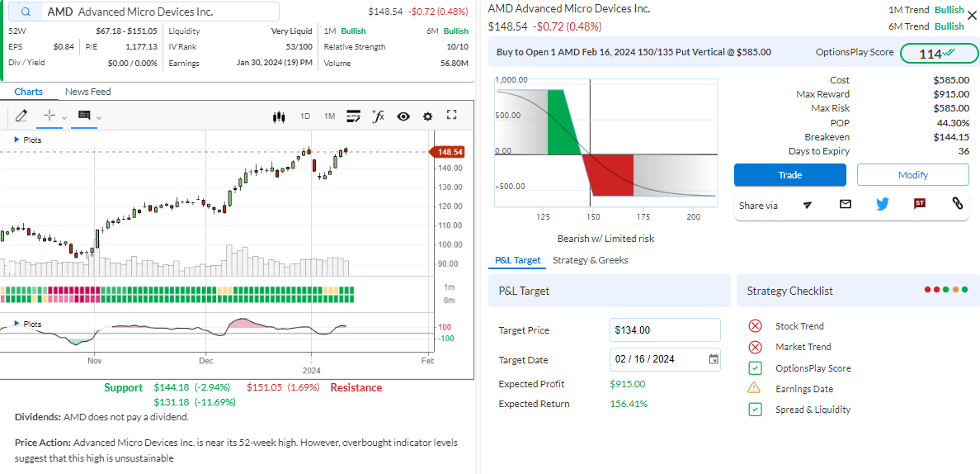Click the Breakeven $144.15 value

(x=951, y=137)
